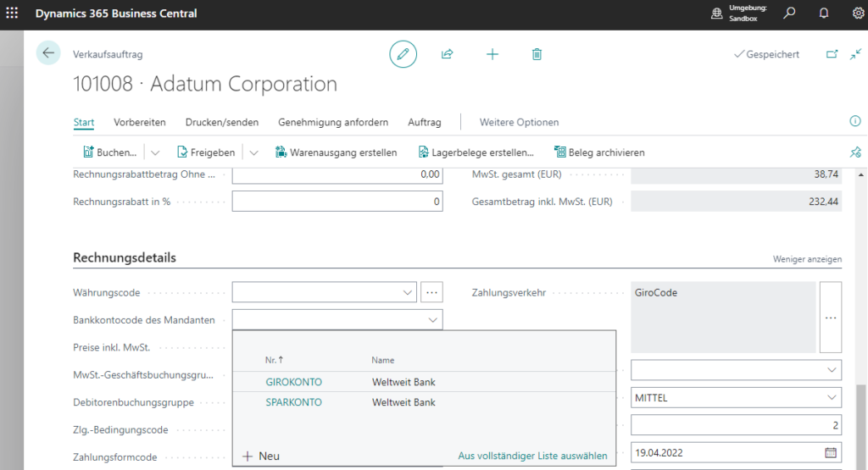Open the Drucken/senden menu
The image size is (868, 470).
click(222, 122)
